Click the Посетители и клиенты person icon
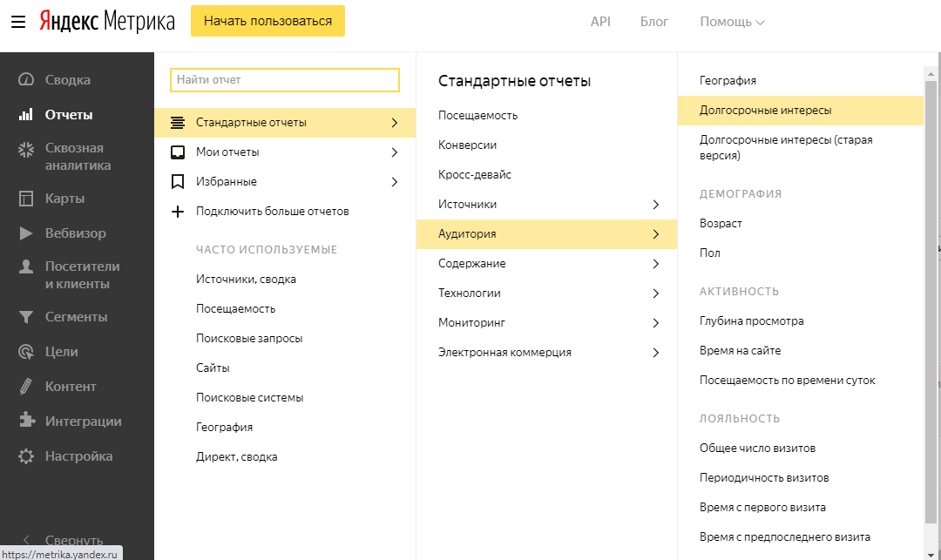The width and height of the screenshot is (941, 560). (x=26, y=267)
